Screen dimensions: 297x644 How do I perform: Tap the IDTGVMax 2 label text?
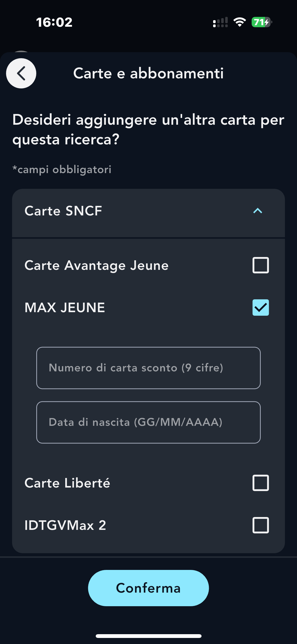(x=65, y=525)
